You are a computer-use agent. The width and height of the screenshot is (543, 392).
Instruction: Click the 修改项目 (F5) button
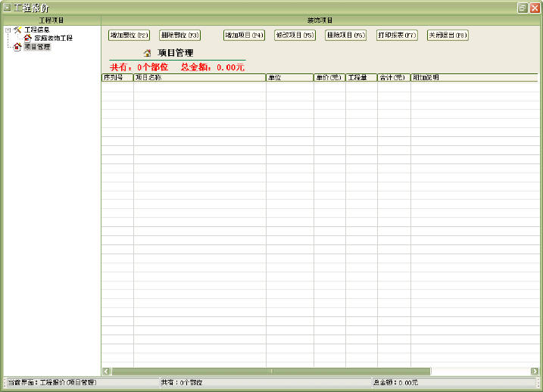295,36
